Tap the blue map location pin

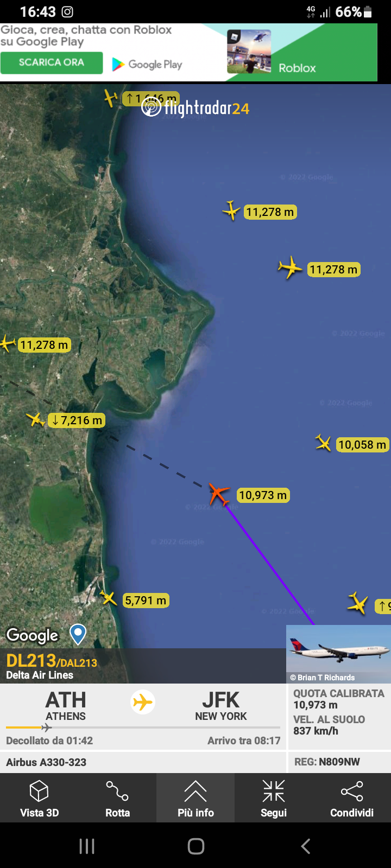[x=78, y=634]
